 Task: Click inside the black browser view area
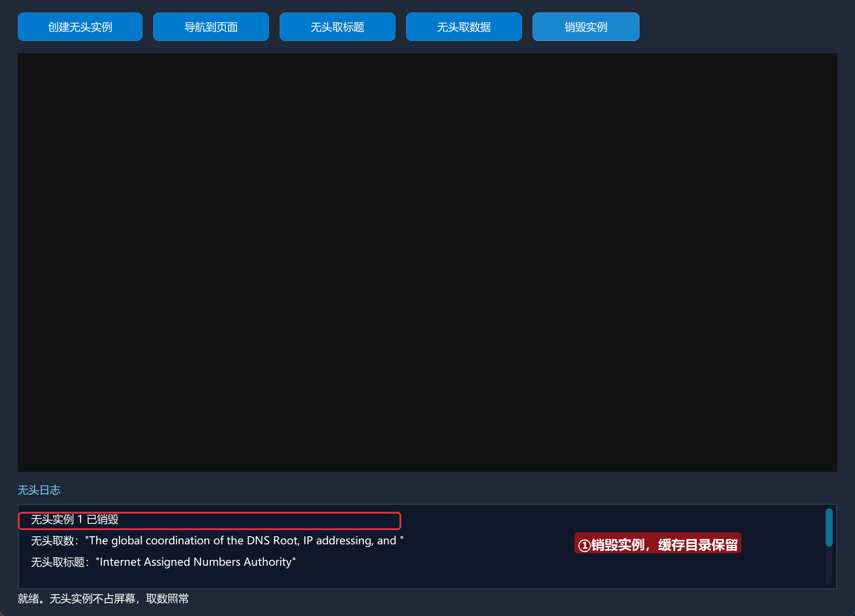point(427,263)
